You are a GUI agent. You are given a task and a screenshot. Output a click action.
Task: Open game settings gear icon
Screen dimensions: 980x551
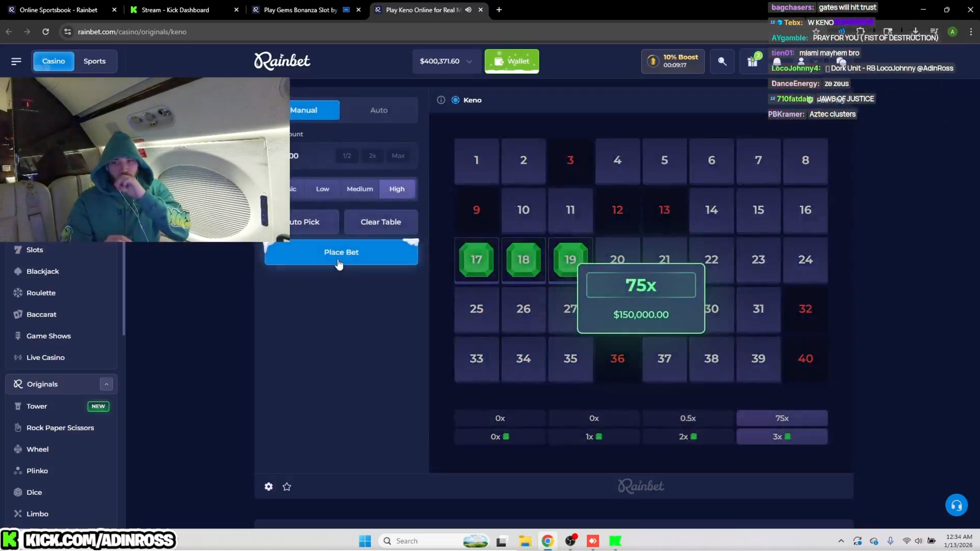click(269, 486)
